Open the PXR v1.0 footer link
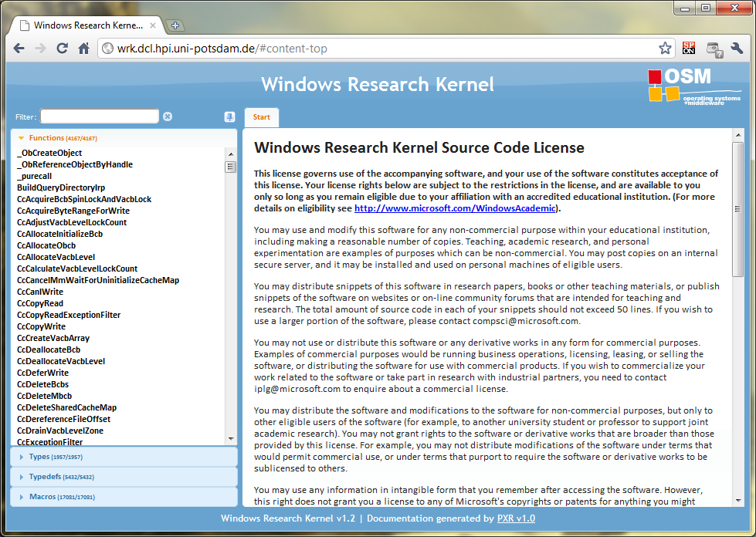The image size is (756, 537). pyautogui.click(x=516, y=518)
